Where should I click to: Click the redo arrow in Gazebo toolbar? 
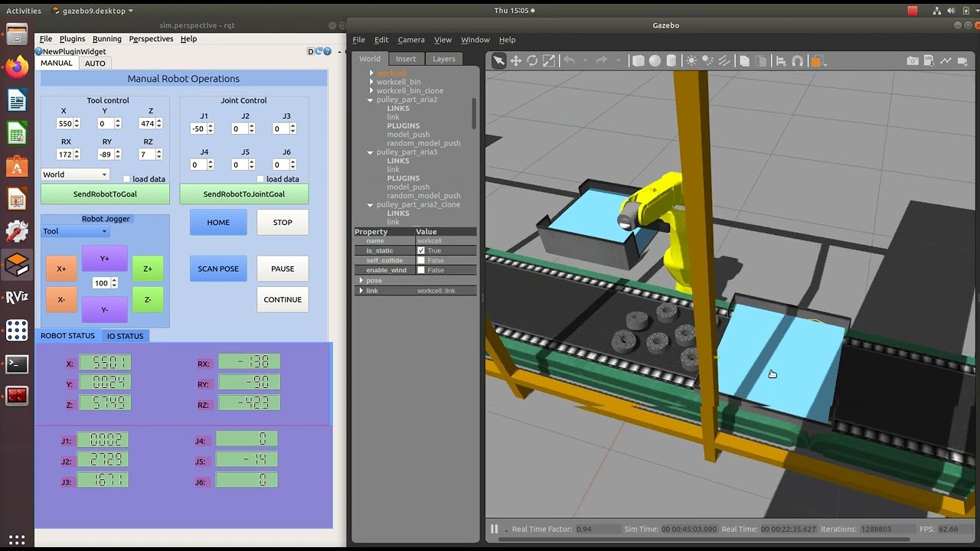[x=602, y=61]
